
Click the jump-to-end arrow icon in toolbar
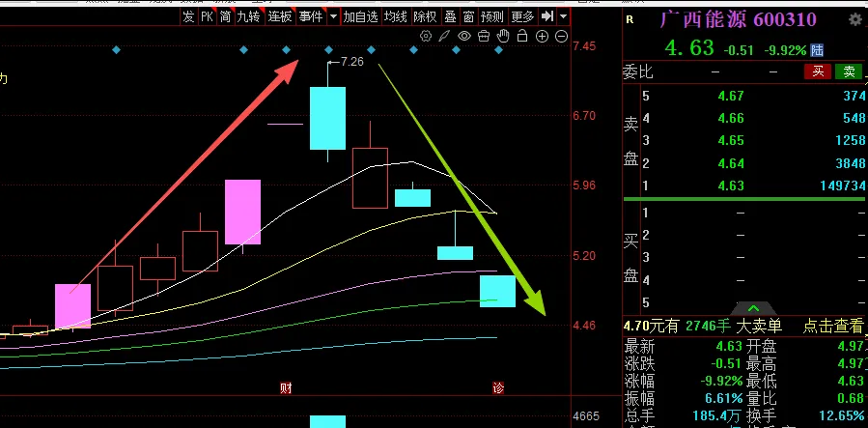coord(546,16)
